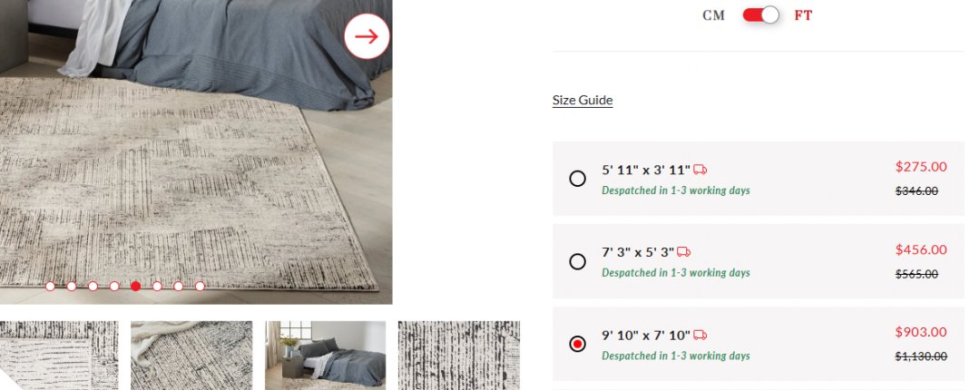Jump to the first carousel dot

(x=50, y=287)
